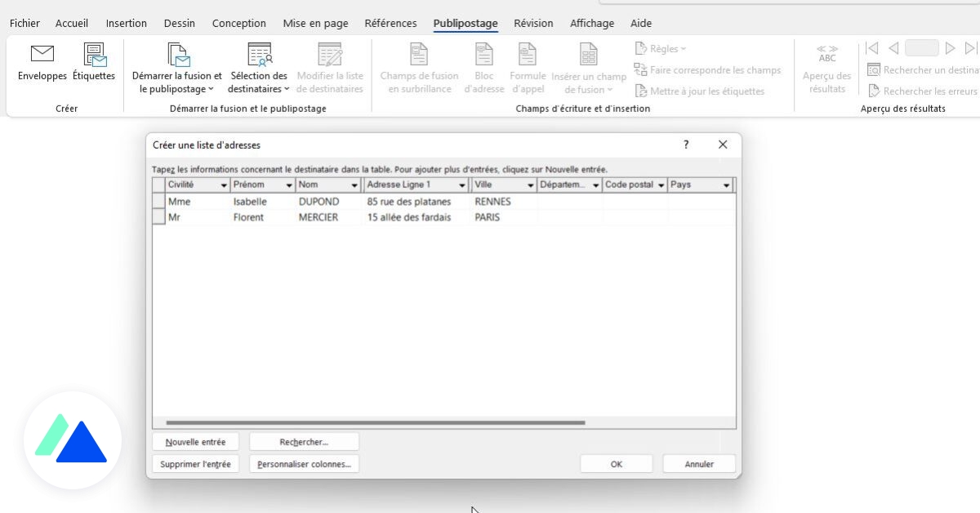Select the row marker for Isabelle DUPOND
This screenshot has width=980, height=513.
coord(158,201)
